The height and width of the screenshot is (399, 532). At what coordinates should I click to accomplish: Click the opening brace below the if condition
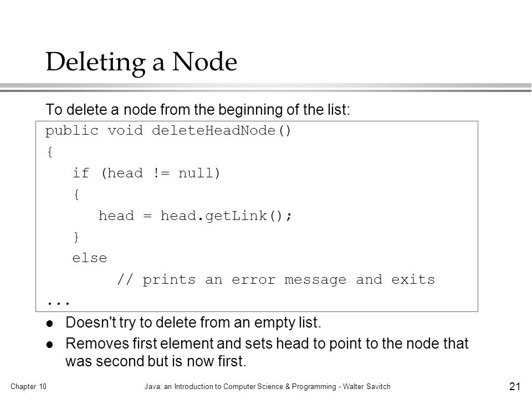coord(76,195)
